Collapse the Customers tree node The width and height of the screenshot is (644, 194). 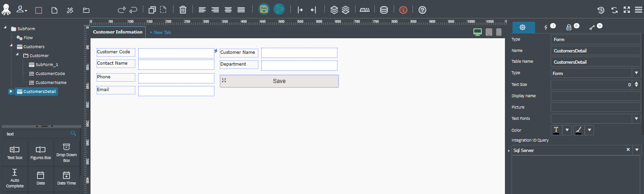pyautogui.click(x=11, y=46)
